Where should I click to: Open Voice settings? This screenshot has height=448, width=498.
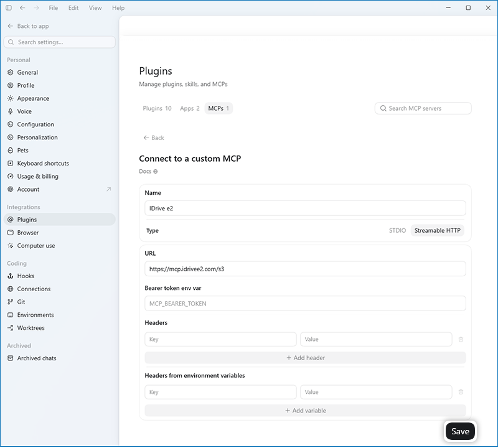60,111
